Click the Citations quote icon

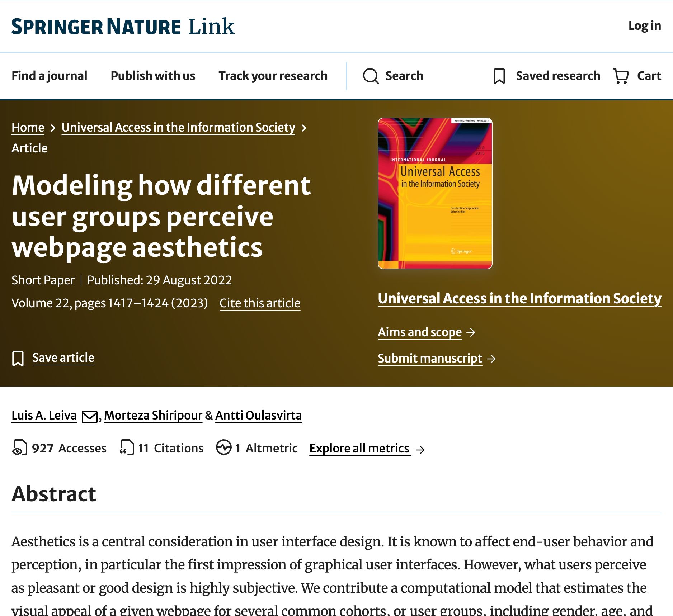tap(127, 447)
